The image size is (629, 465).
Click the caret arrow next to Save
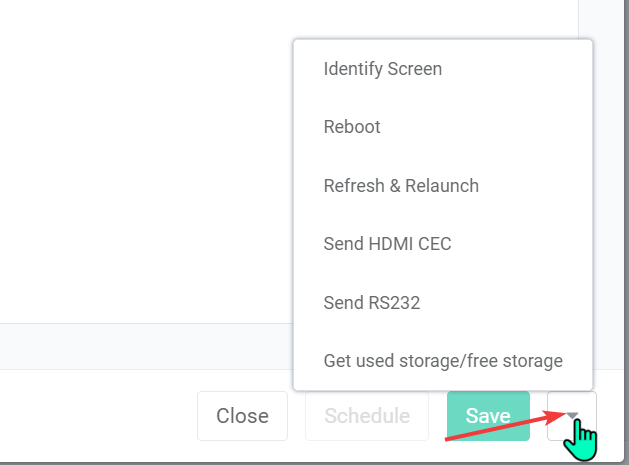572,416
